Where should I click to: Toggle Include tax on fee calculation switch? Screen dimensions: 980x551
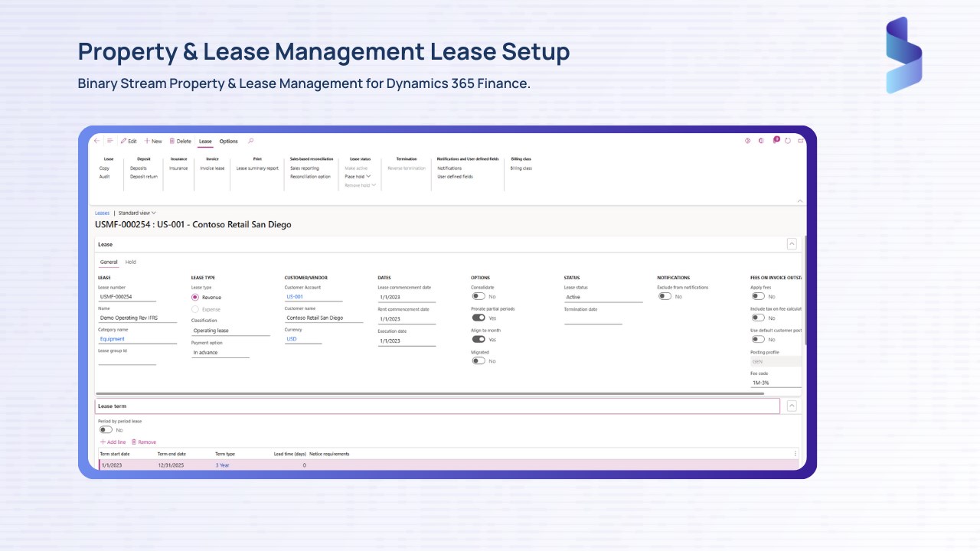pos(758,318)
